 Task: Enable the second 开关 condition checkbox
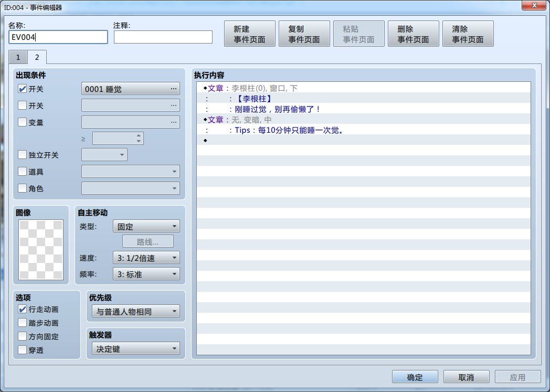coord(22,105)
